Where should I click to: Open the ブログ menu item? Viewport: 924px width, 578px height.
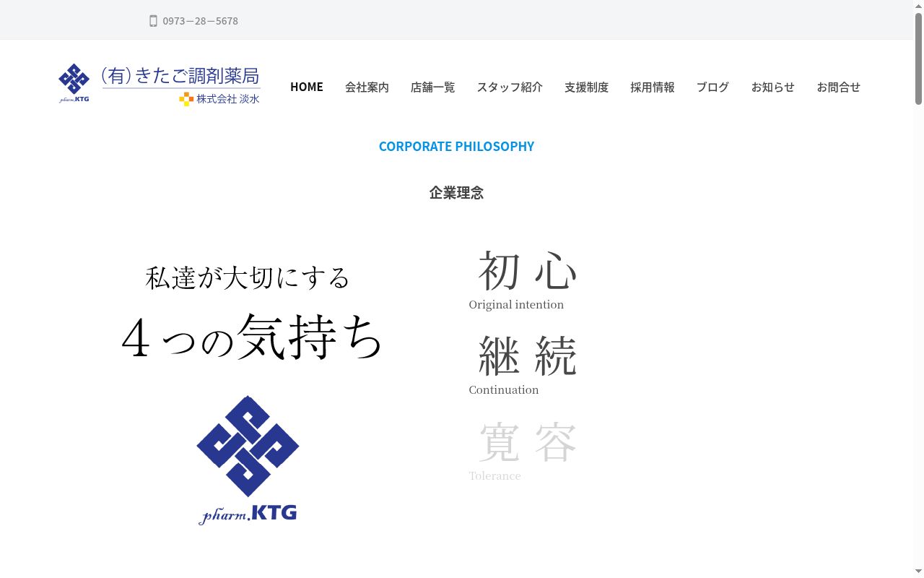712,87
